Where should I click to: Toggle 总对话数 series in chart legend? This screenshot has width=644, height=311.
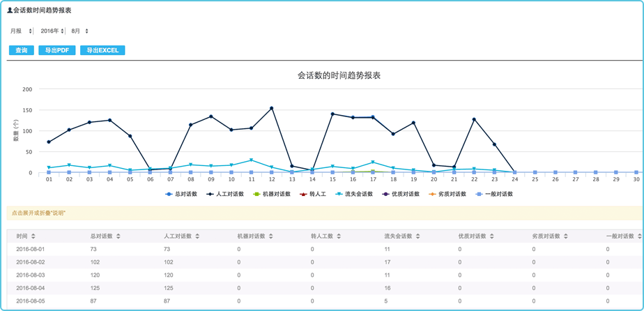pos(182,194)
